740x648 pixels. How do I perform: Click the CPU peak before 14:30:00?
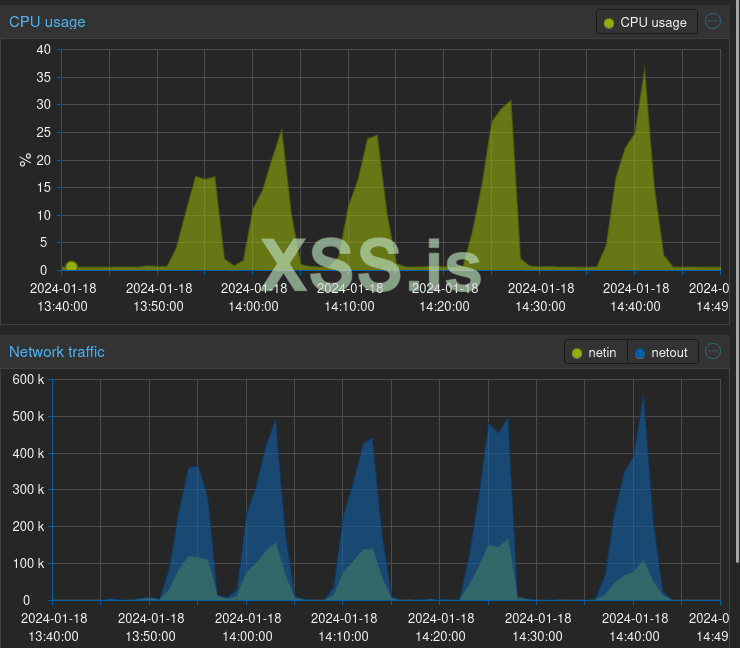pos(511,101)
